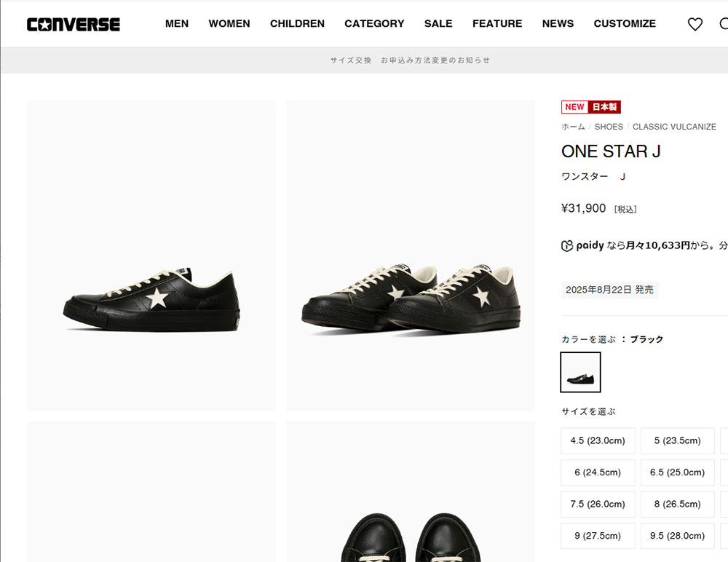Expand the CATEGORY menu

click(374, 24)
